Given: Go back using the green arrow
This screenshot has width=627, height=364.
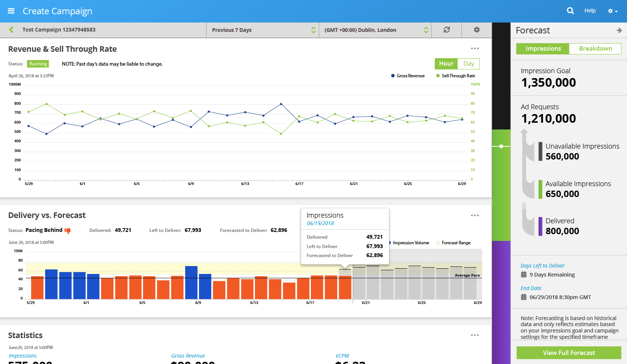Looking at the screenshot, I should [11, 30].
